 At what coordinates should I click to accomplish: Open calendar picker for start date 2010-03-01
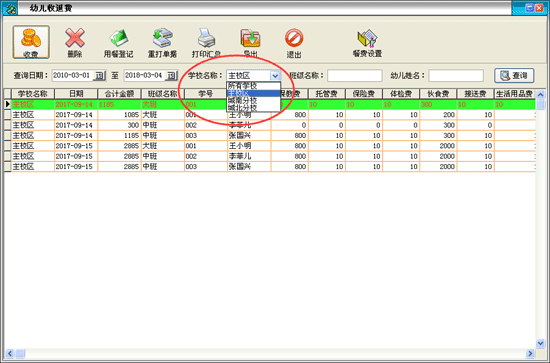tap(99, 76)
